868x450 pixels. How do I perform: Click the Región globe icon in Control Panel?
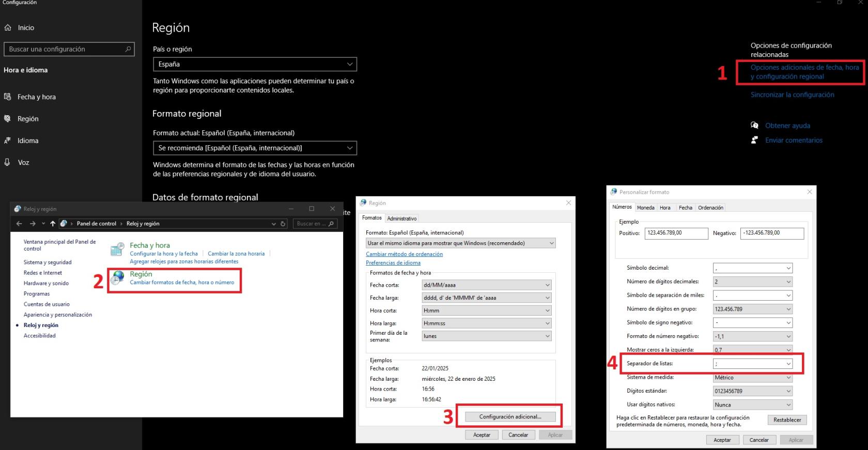117,278
